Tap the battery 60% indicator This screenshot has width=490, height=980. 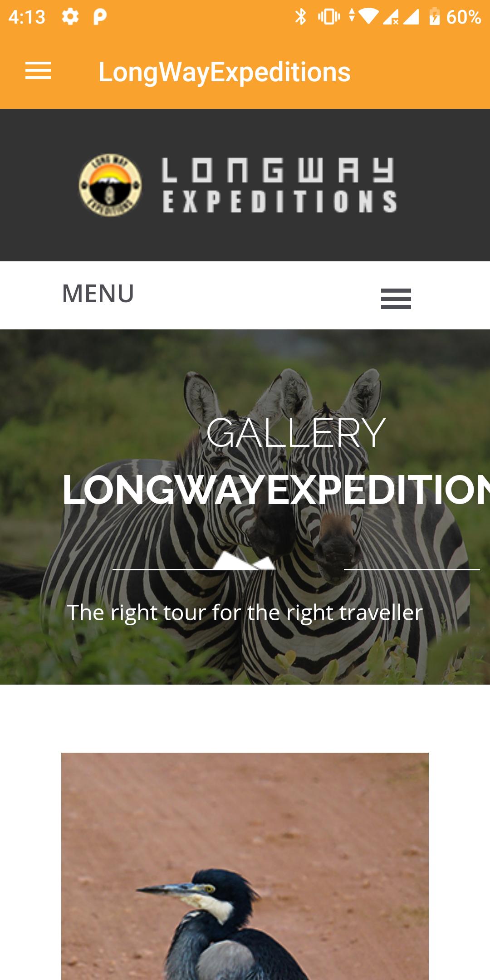click(455, 17)
